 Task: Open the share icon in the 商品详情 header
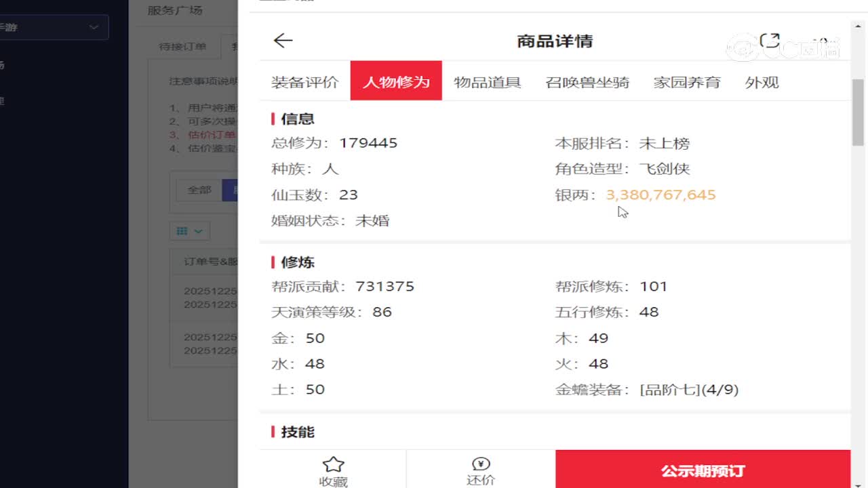click(x=770, y=41)
